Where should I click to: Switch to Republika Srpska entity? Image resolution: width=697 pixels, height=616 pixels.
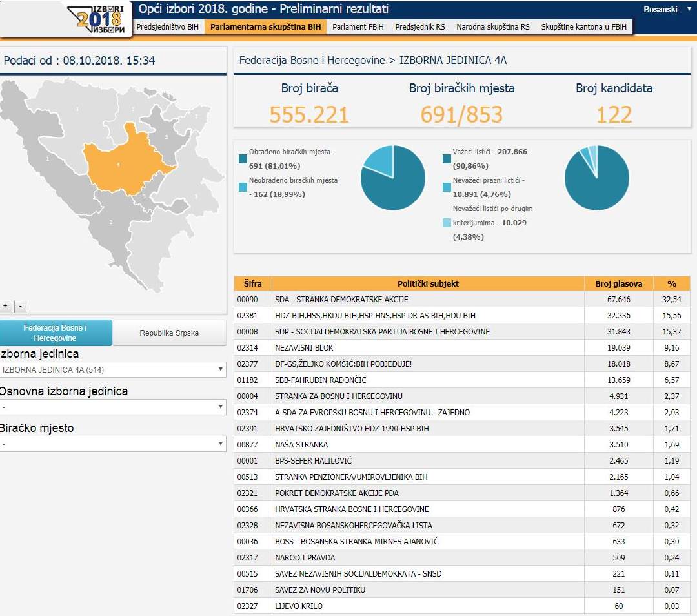tap(169, 333)
